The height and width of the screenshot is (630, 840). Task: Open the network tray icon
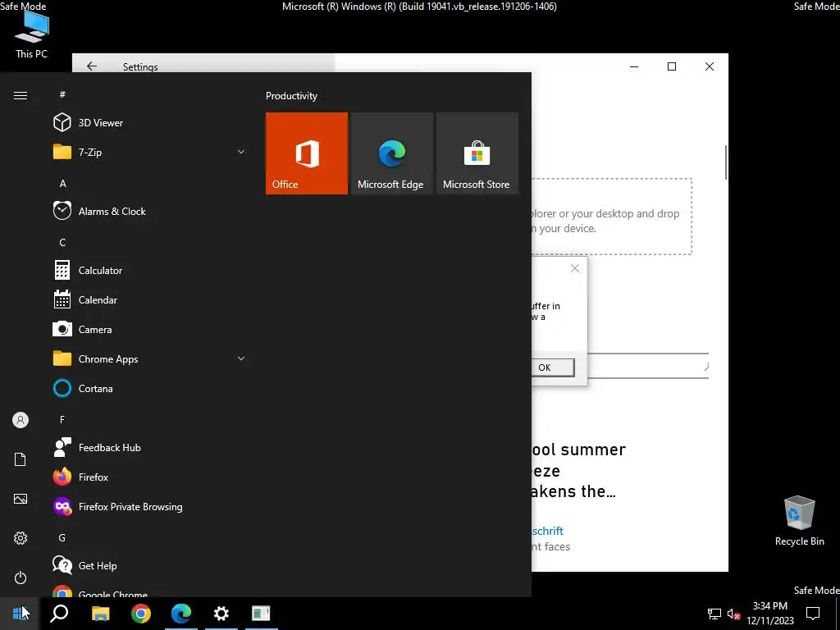click(x=714, y=614)
